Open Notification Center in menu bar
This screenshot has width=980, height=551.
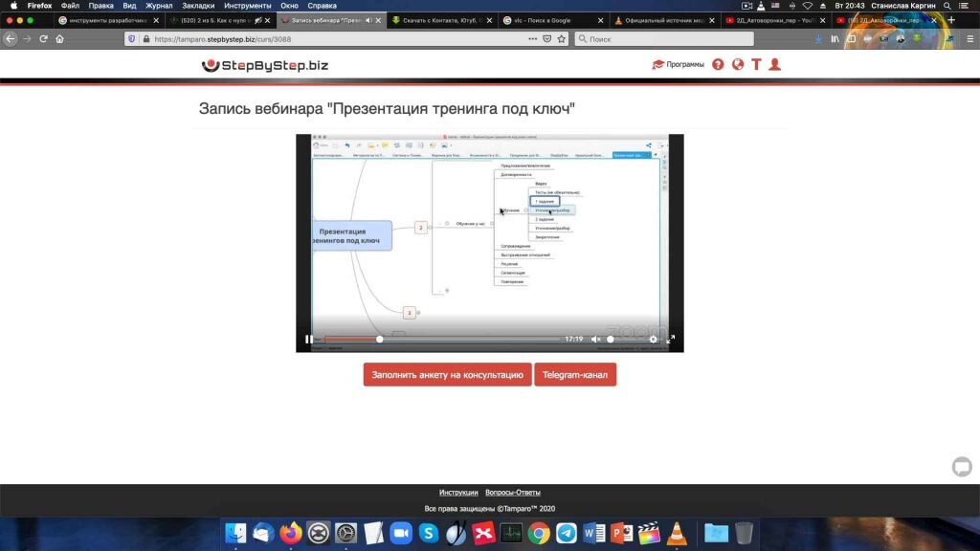click(964, 6)
